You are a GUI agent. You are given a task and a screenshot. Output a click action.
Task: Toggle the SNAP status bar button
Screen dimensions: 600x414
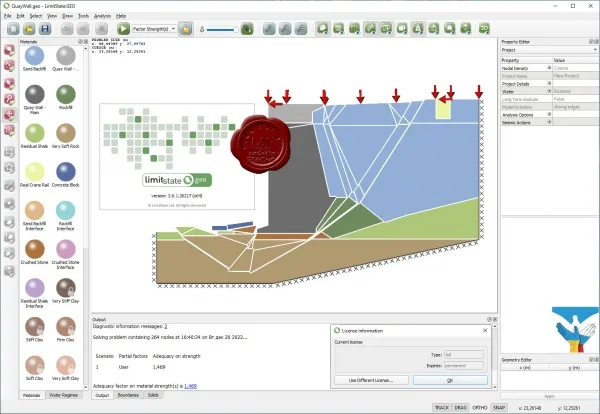click(x=499, y=407)
